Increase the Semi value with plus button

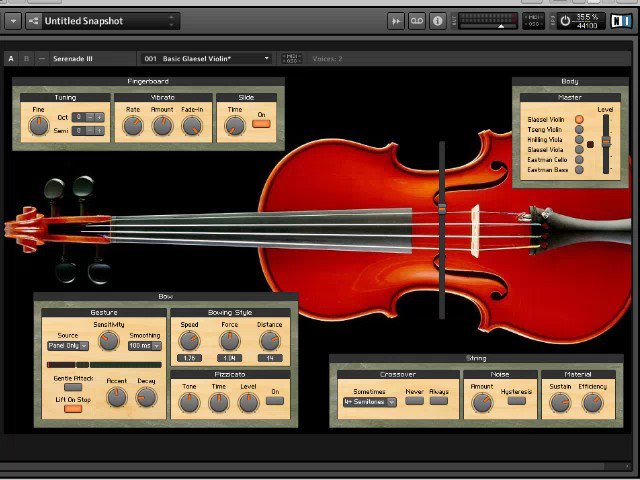pyautogui.click(x=99, y=131)
